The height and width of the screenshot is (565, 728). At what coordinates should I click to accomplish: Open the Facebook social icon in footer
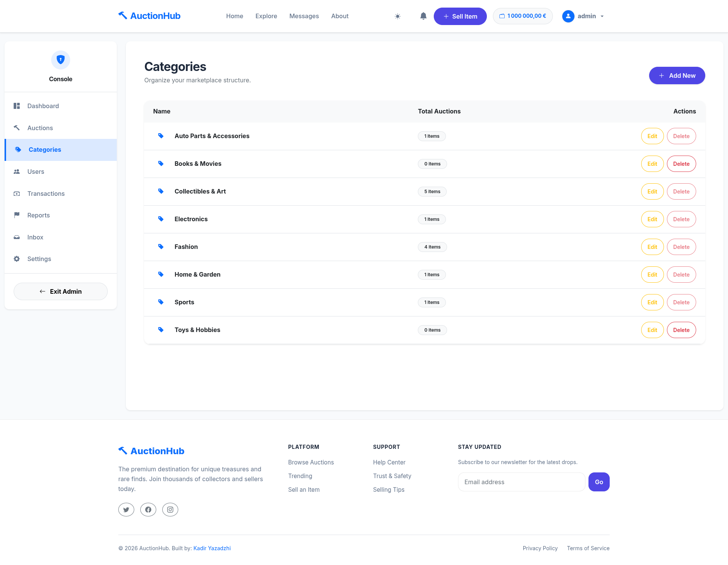tap(148, 510)
